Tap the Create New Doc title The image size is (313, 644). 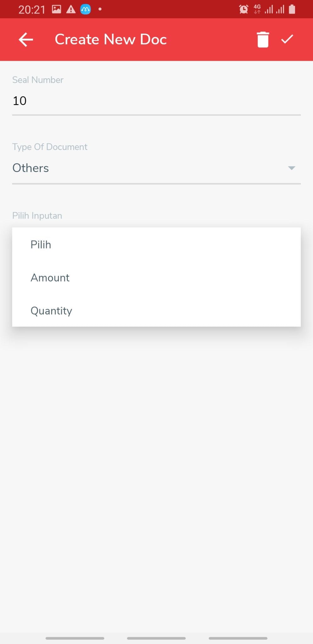click(111, 40)
